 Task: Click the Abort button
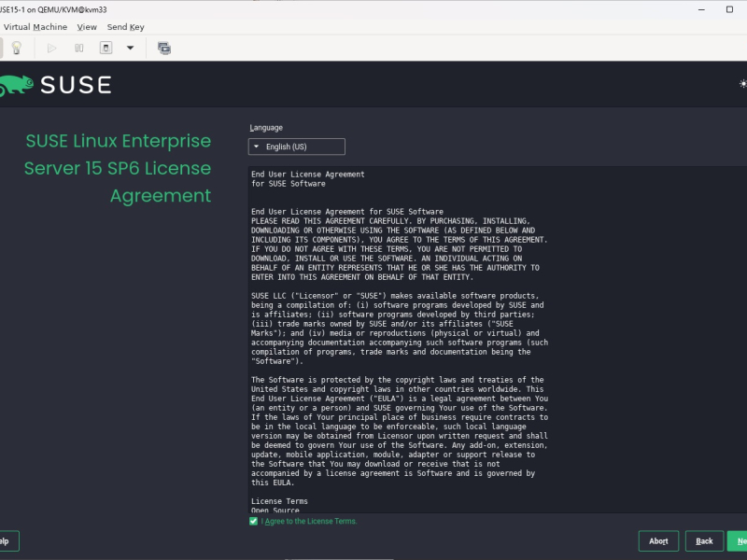[658, 541]
